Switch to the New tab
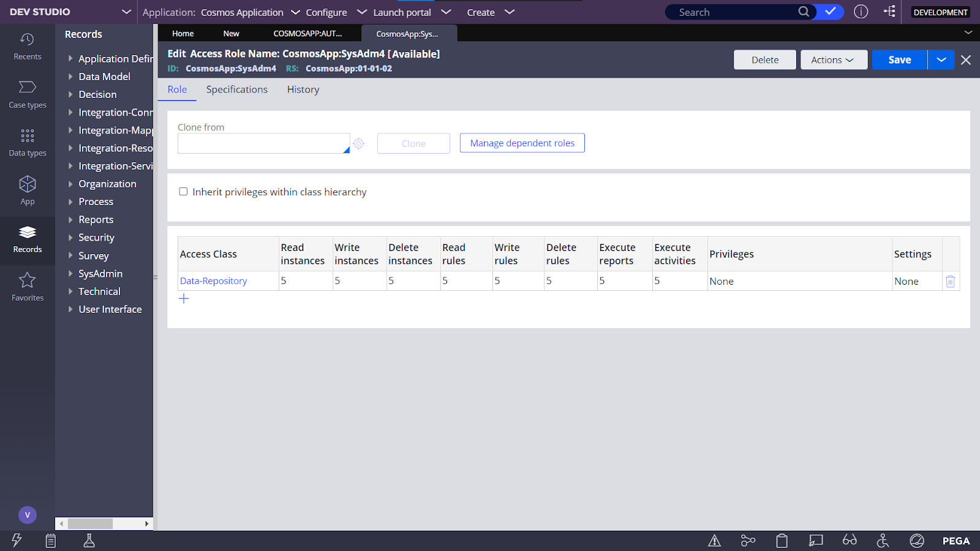Image resolution: width=980 pixels, height=551 pixels. coord(231,34)
